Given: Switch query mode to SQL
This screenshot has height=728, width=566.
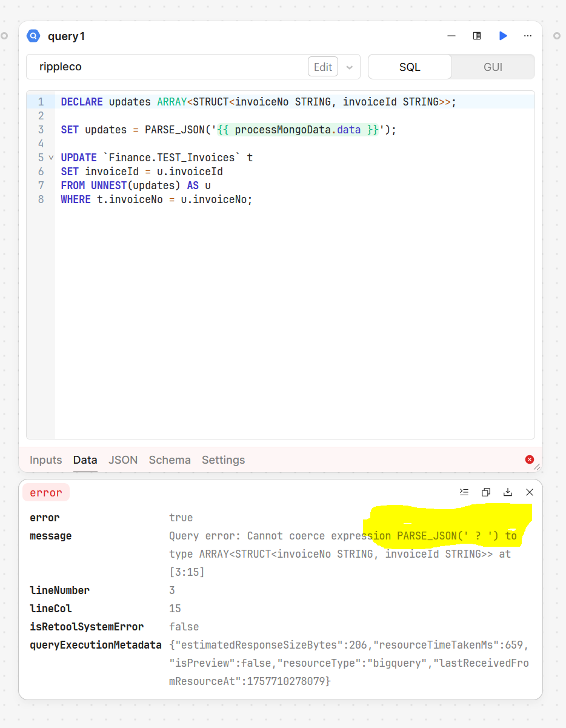Looking at the screenshot, I should coord(410,67).
